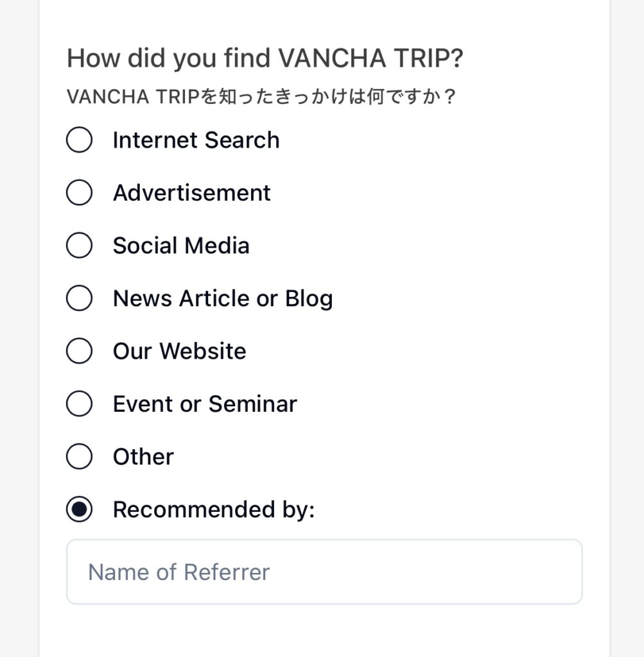Click the 'How did you find VANCHA TRIP?' heading
The width and height of the screenshot is (644, 657).
pos(265,58)
